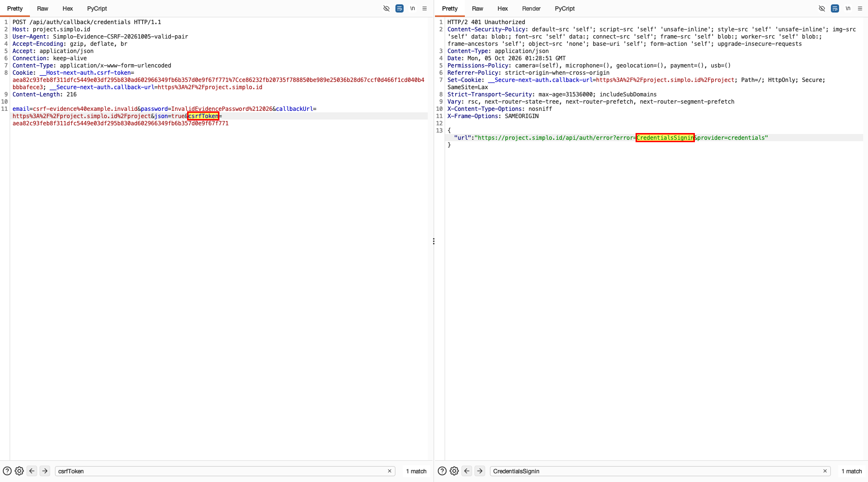Switch request view to Raw tab

click(42, 9)
